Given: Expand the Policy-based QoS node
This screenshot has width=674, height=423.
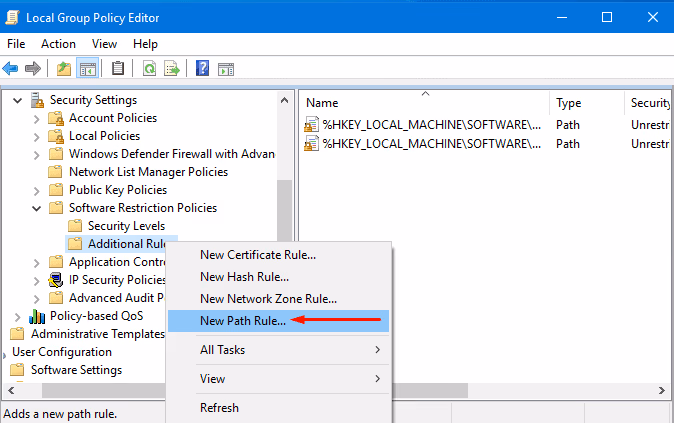Looking at the screenshot, I should 18,317.
